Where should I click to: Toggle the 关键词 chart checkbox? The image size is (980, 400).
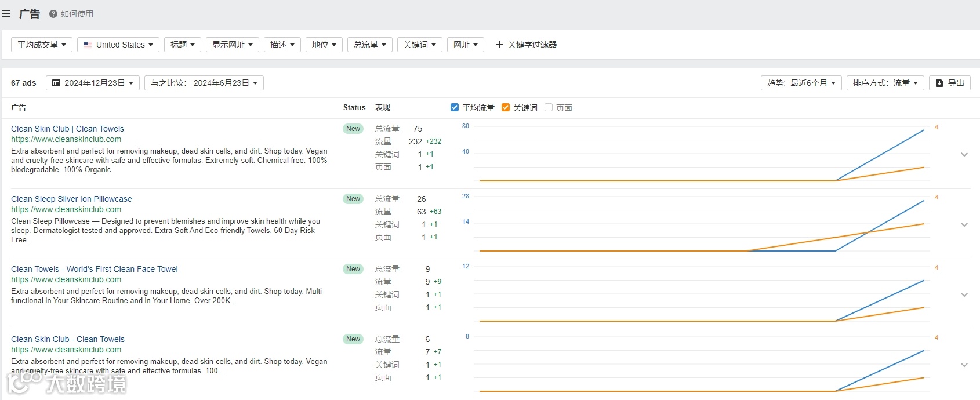pos(506,107)
